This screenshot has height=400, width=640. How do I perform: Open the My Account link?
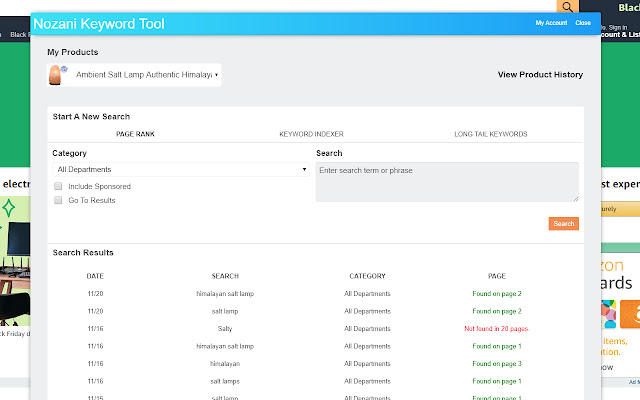(x=551, y=23)
